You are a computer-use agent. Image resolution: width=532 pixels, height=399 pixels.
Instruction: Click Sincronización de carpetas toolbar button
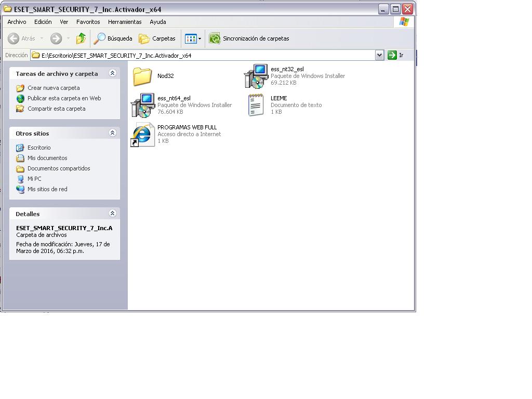tap(249, 38)
